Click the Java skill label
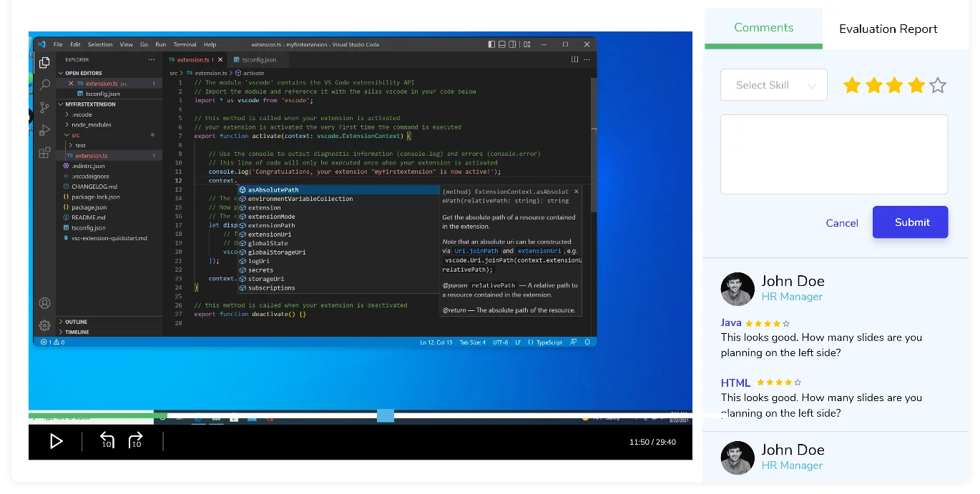The width and height of the screenshot is (980, 494). point(731,322)
